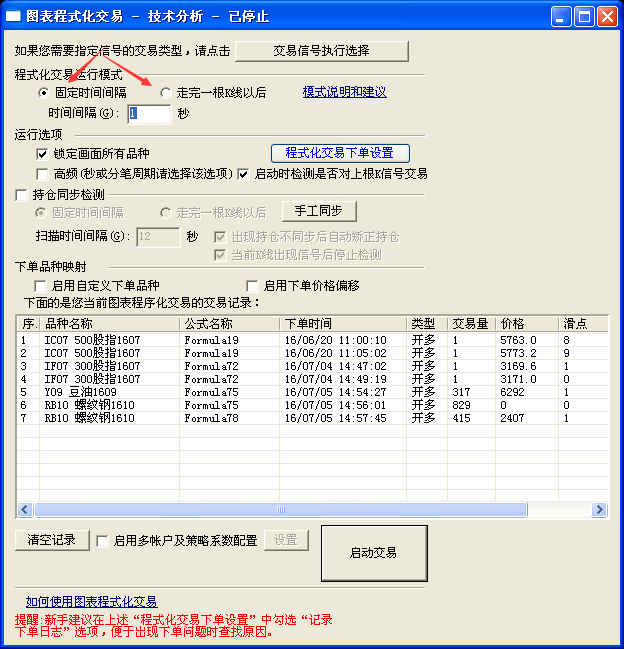Close the 图表程式化交易 window
Image resolution: width=624 pixels, height=649 pixels.
[x=607, y=17]
